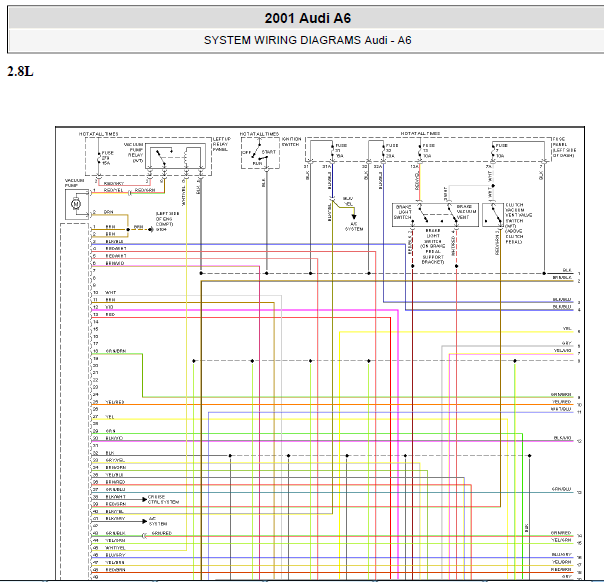The height and width of the screenshot is (582, 604).
Task: Click the 'YEL' label at right connector 6
Action: click(x=567, y=329)
